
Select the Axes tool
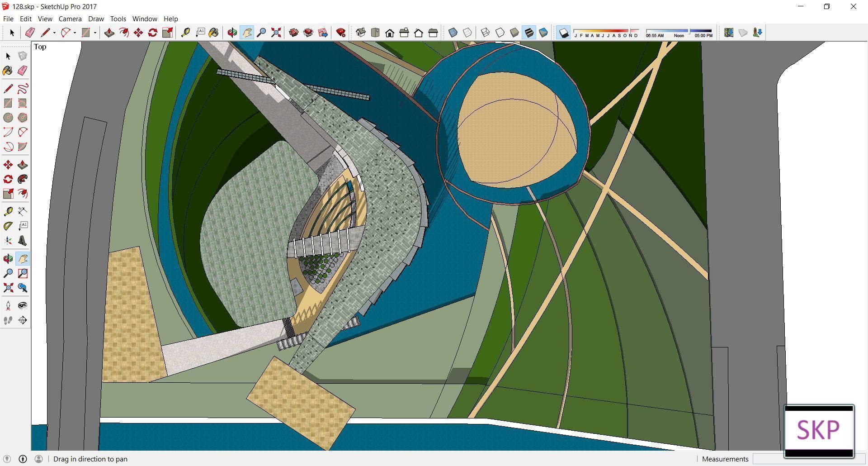(8, 241)
